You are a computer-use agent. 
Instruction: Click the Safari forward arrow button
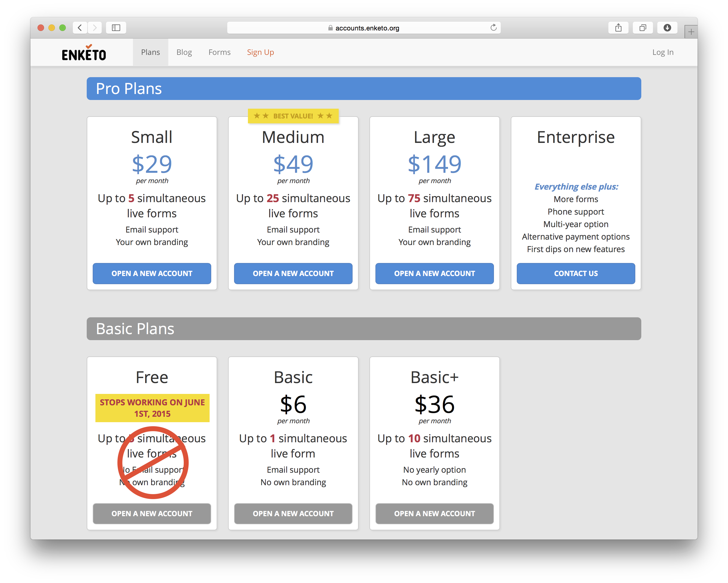[x=95, y=28]
